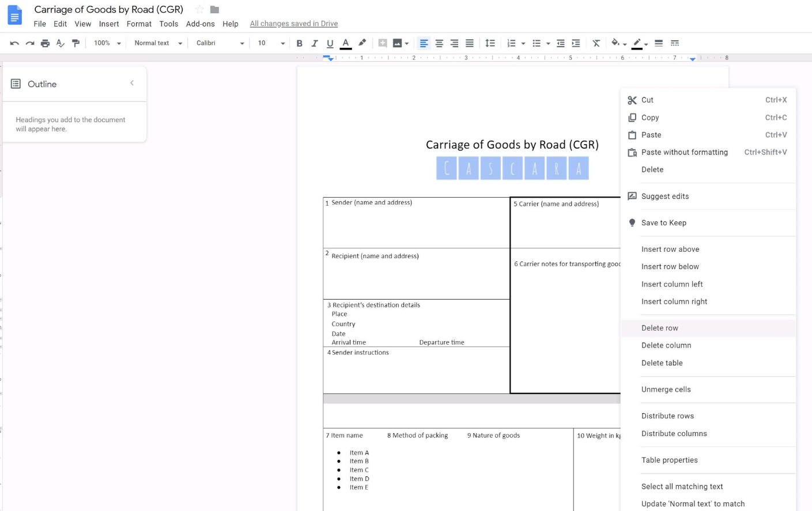Choose Insert row above
Screen dimensions: 812x511
click(x=708, y=249)
